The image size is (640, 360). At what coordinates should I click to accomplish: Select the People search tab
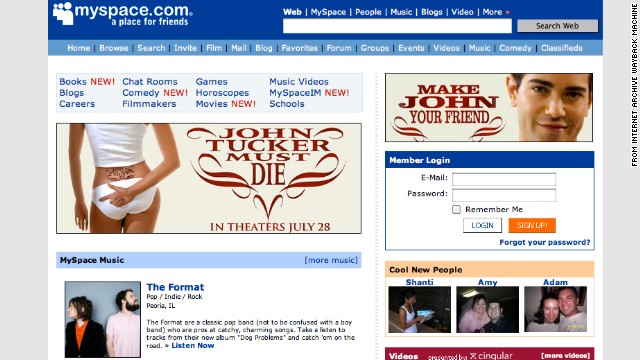coord(368,12)
